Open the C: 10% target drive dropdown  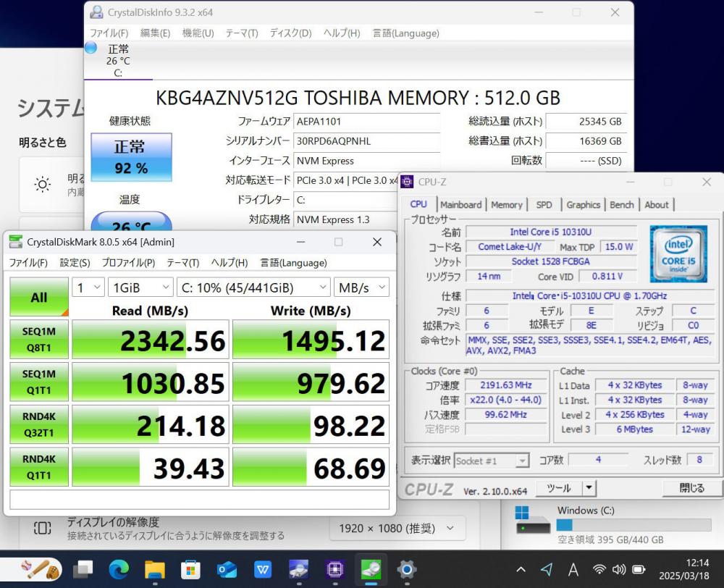(253, 287)
